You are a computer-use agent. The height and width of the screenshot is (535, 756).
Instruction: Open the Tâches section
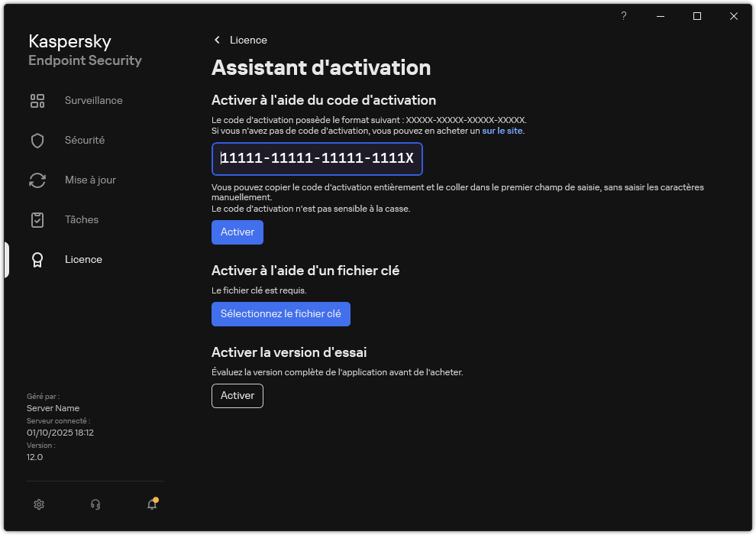pyautogui.click(x=81, y=219)
